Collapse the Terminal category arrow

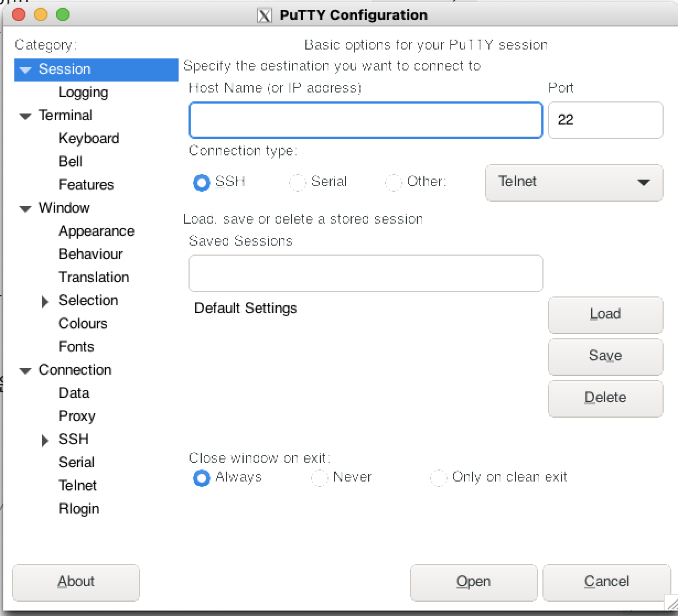click(25, 116)
